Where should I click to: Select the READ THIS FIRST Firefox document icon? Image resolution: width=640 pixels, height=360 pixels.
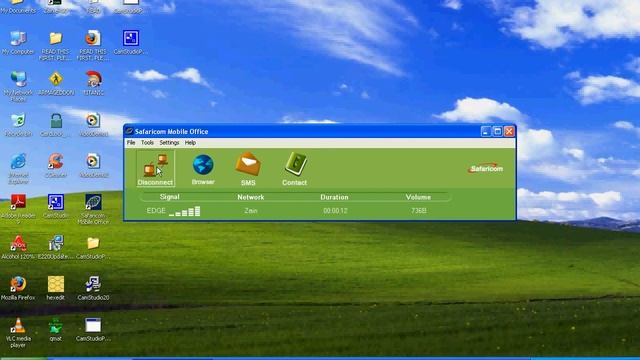point(93,46)
